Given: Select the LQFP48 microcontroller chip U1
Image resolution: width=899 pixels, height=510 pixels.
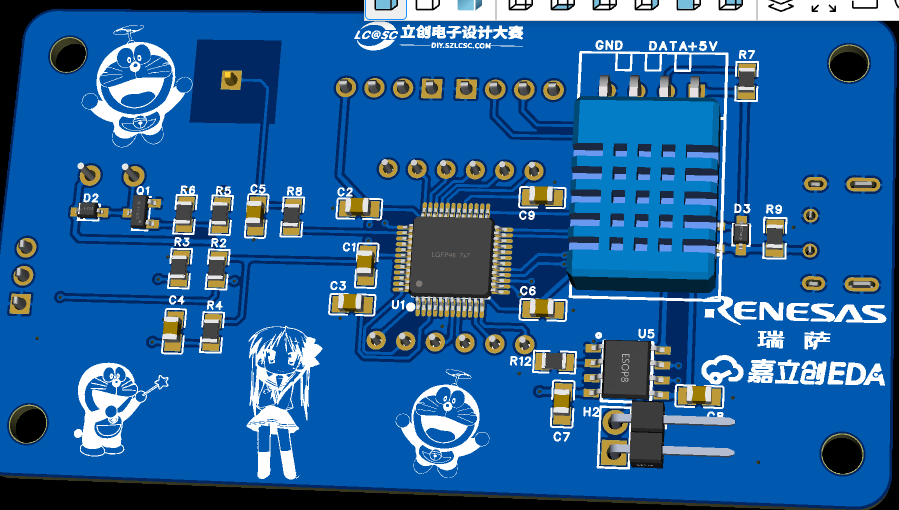Looking at the screenshot, I should (452, 256).
